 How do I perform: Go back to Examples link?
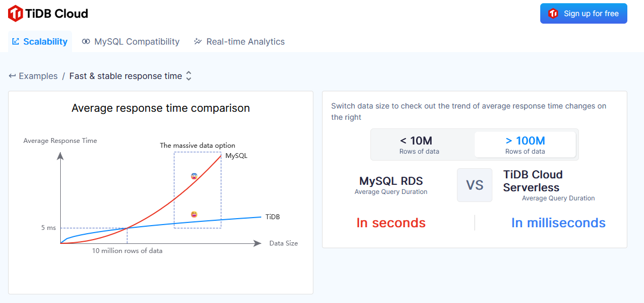click(38, 76)
